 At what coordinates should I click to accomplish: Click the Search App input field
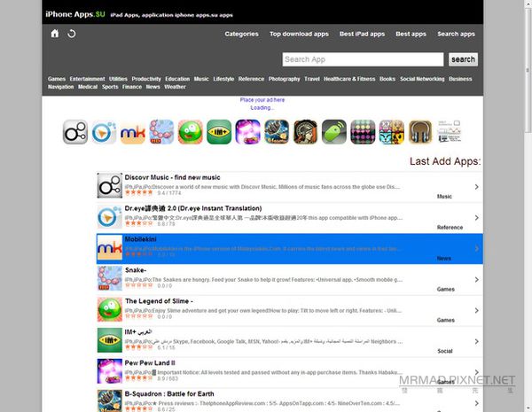(x=362, y=59)
